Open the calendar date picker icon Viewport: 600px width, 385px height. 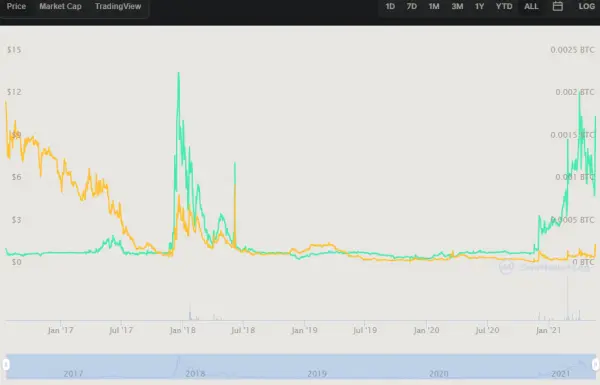tap(558, 6)
